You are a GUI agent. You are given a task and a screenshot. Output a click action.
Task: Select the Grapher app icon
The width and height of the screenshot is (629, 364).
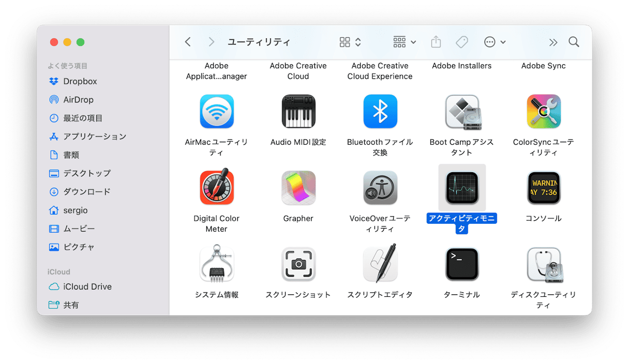click(x=298, y=188)
